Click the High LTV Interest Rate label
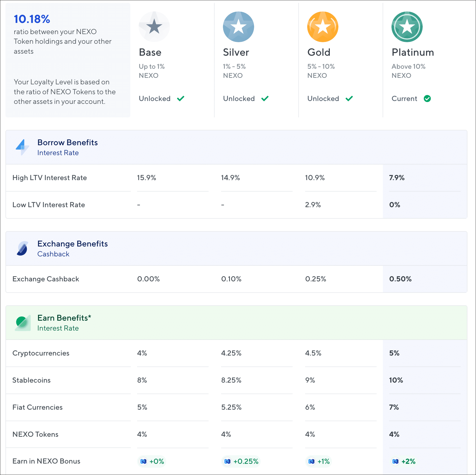476x475 pixels. pos(50,178)
